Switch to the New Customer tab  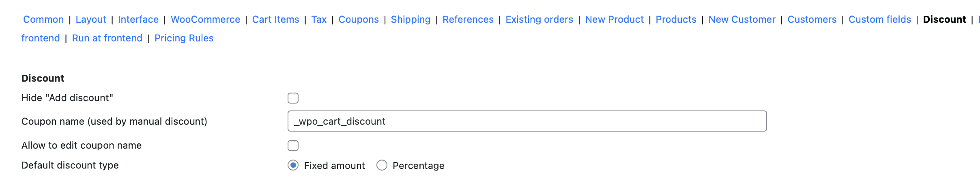coord(742,19)
